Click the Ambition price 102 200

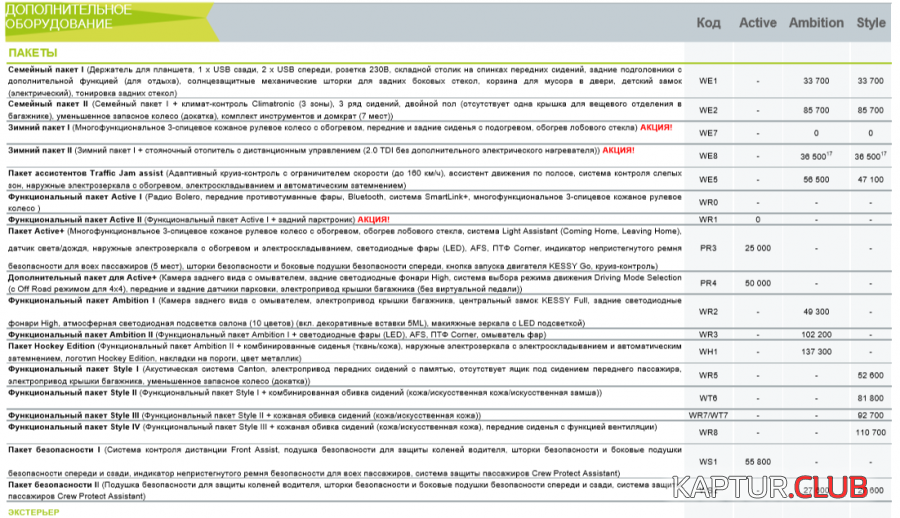(x=816, y=334)
